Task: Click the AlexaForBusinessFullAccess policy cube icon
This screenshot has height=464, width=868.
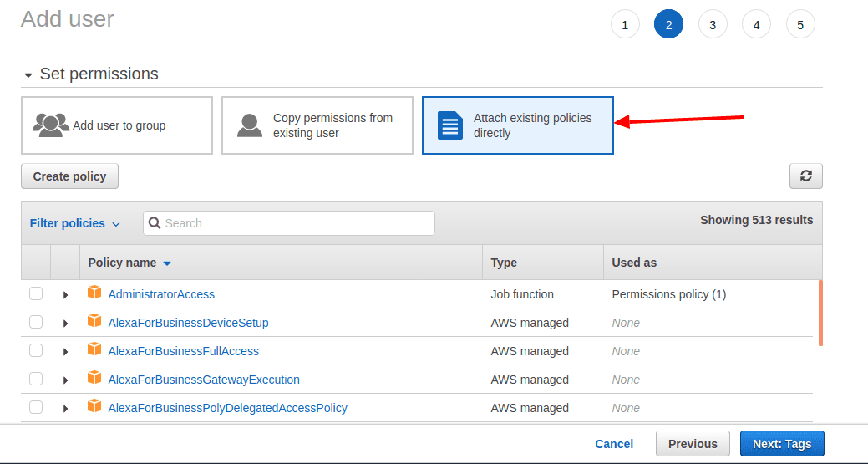Action: (94, 350)
